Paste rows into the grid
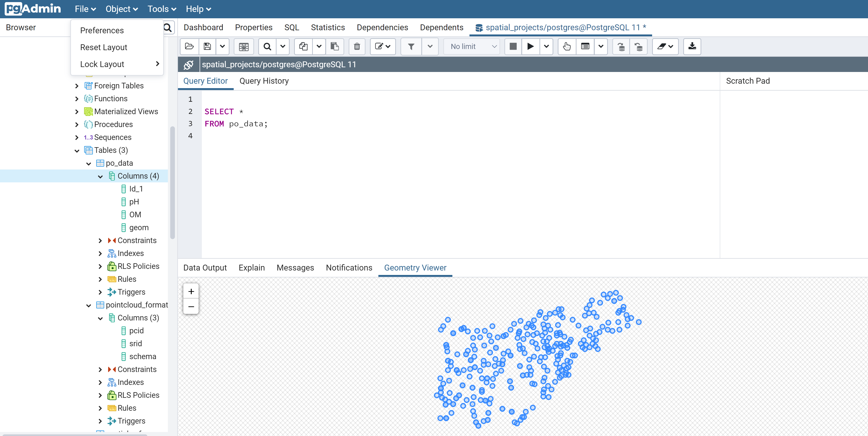This screenshot has width=868, height=436. [335, 47]
